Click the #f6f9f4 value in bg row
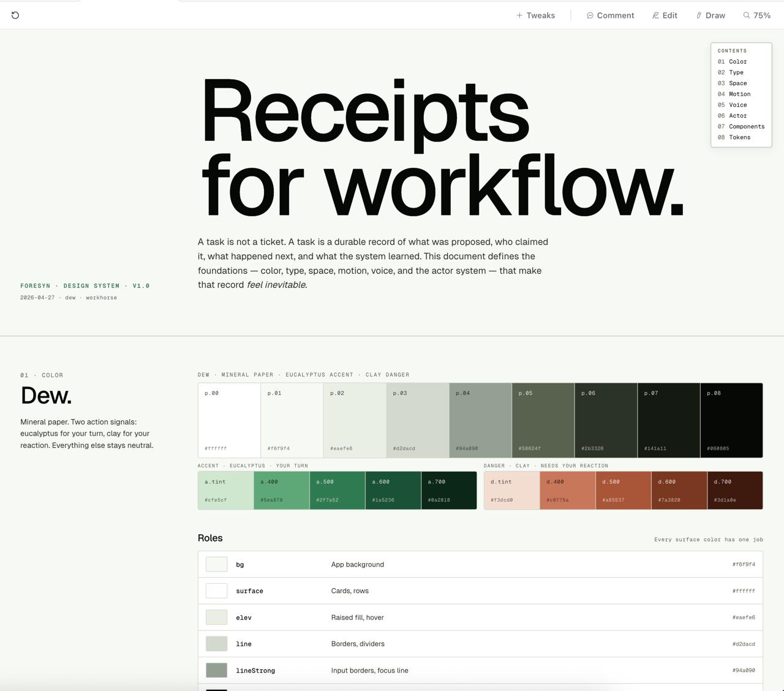 point(744,564)
